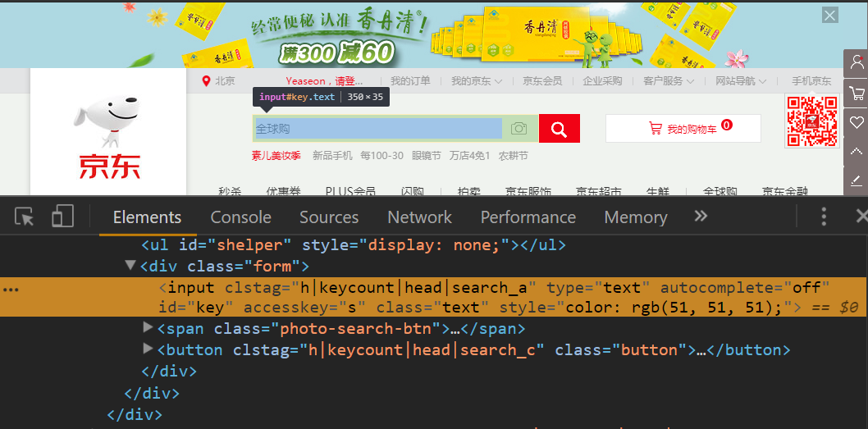The image size is (868, 429).
Task: Toggle the inspect element picker tool
Action: point(25,217)
